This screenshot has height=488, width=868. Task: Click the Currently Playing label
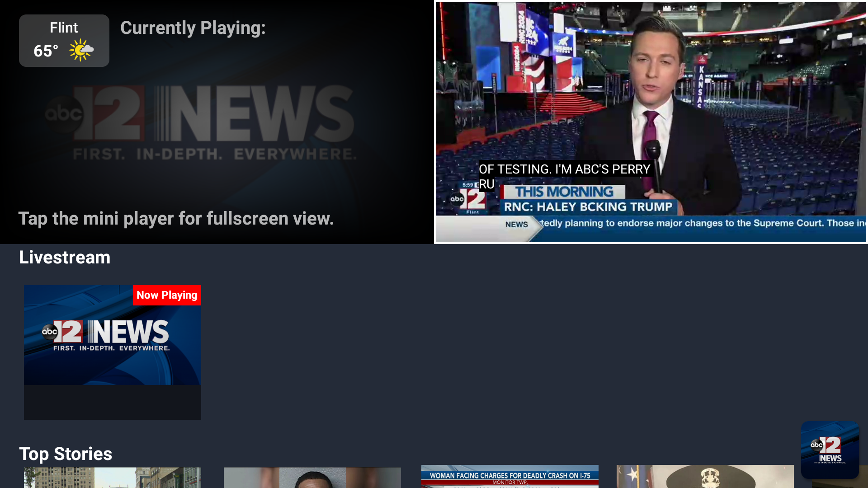pyautogui.click(x=193, y=28)
